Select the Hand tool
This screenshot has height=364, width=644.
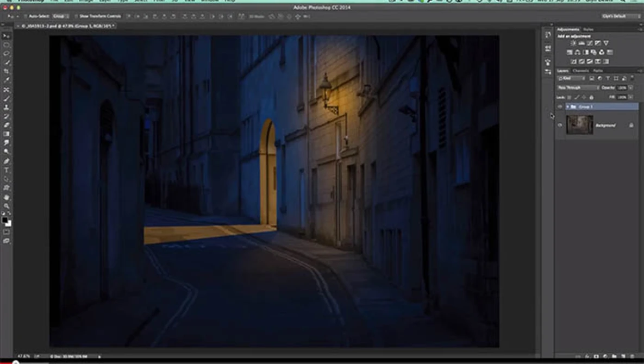click(x=6, y=197)
